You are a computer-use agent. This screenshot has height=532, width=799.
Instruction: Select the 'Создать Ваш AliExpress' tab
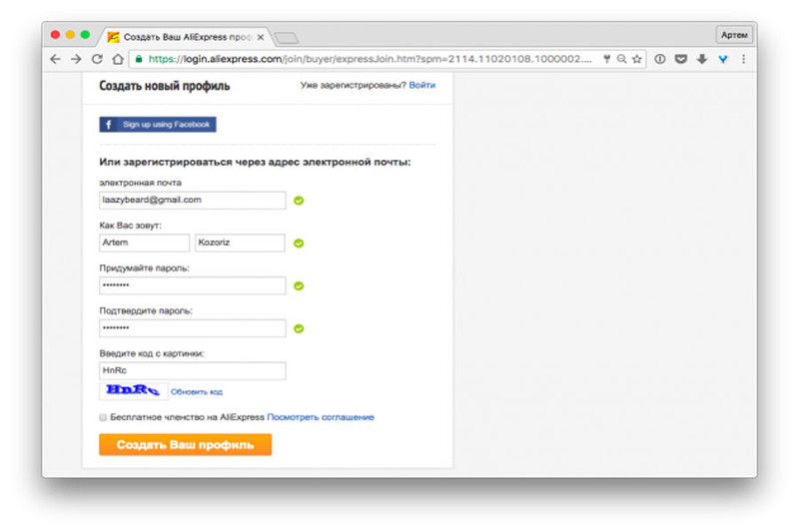point(186,37)
